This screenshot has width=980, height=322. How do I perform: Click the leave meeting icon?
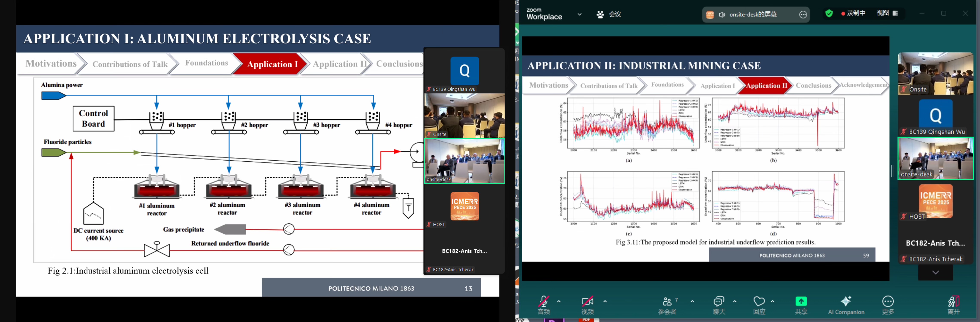(x=953, y=302)
